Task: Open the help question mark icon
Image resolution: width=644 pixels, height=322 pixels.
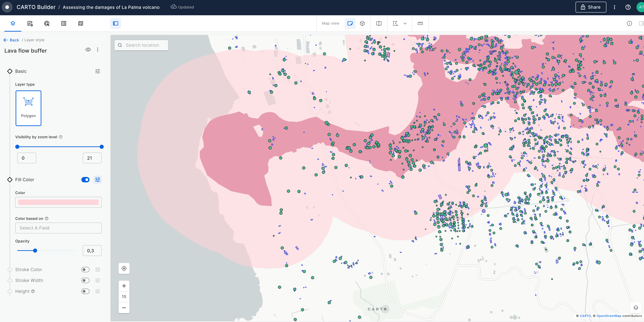Action: 628,7
